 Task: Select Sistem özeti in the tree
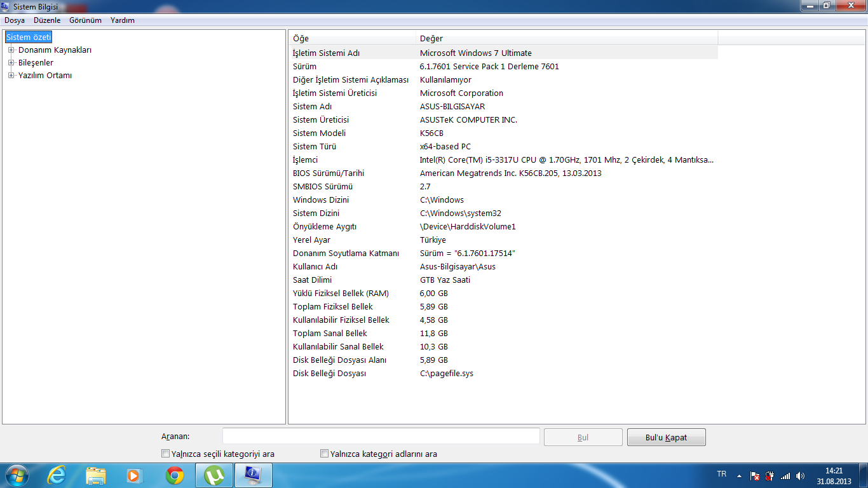(x=29, y=37)
